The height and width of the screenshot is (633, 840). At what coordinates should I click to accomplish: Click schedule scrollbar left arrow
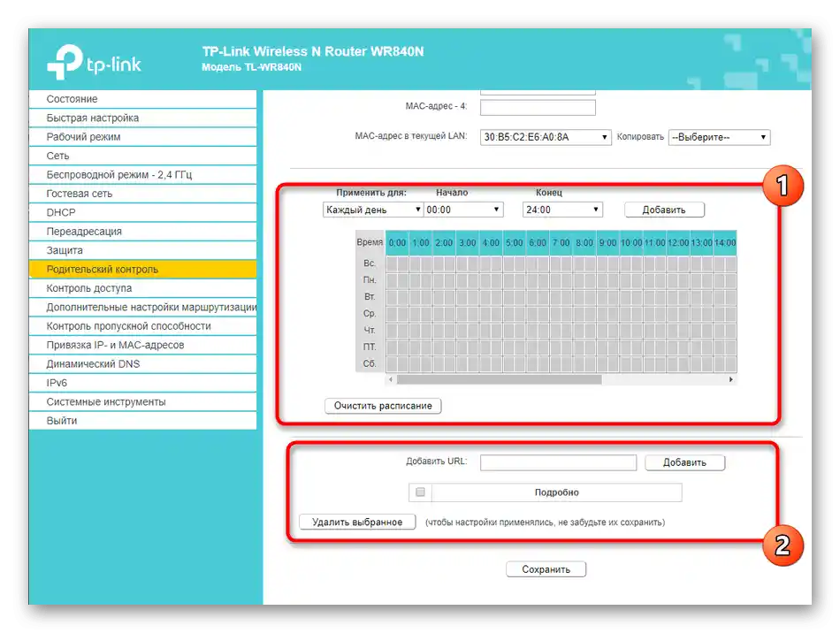point(391,379)
